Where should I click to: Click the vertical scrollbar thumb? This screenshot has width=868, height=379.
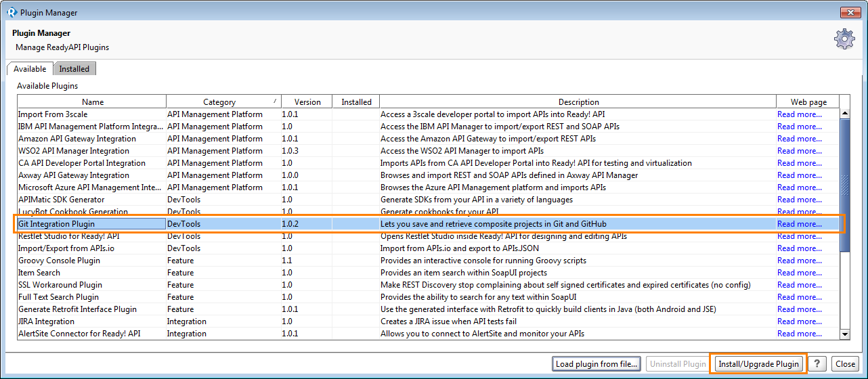[845, 186]
